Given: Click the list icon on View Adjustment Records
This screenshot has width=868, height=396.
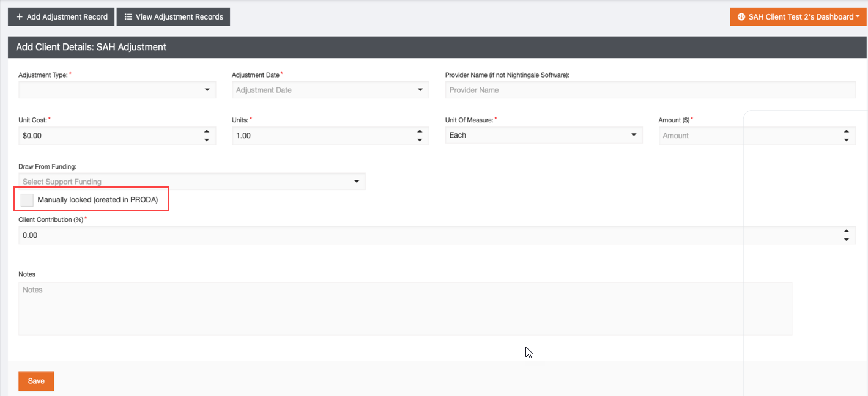Looking at the screenshot, I should (x=128, y=17).
